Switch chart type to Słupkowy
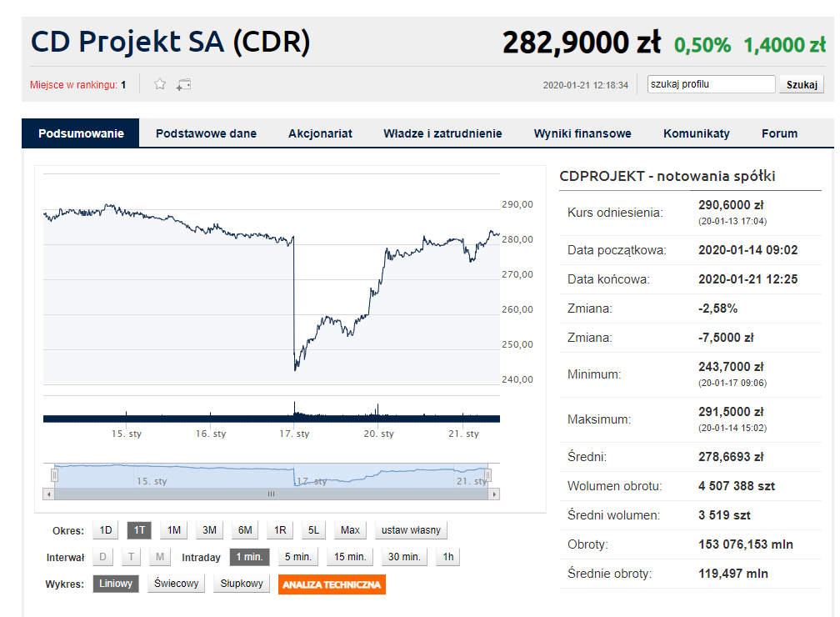The height and width of the screenshot is (617, 840). pyautogui.click(x=242, y=584)
